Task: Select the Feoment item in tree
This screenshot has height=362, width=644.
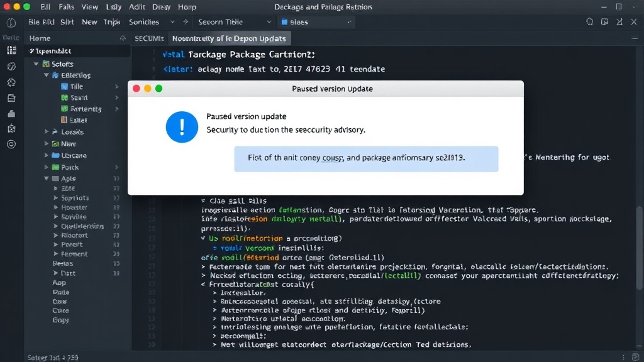Action: click(x=74, y=254)
